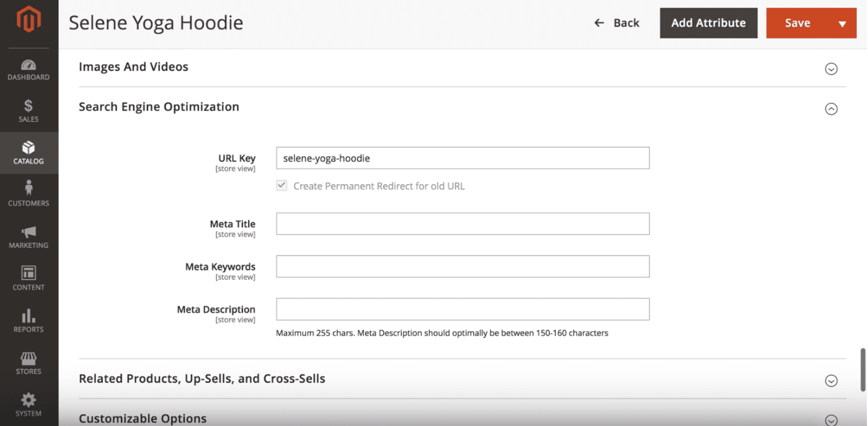Screen dimensions: 868x426
Task: Select the Catalog box icon
Action: tap(29, 148)
